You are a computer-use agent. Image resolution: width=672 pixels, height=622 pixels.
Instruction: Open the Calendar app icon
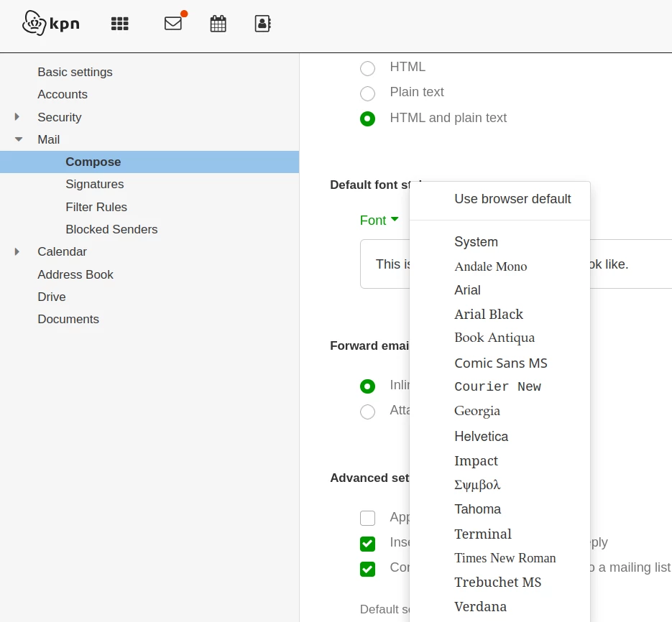(218, 24)
